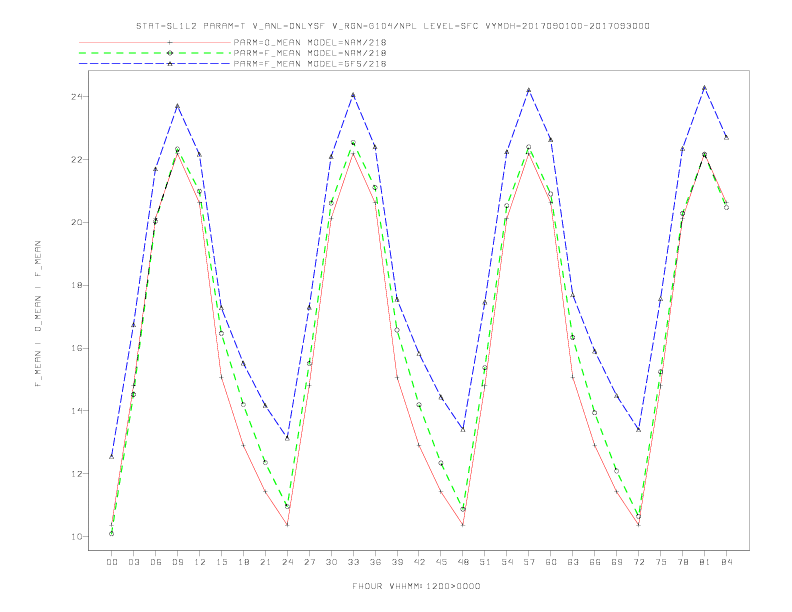This screenshot has width=792, height=612.
Task: Click y-axis tick value 24
Action: [x=76, y=96]
